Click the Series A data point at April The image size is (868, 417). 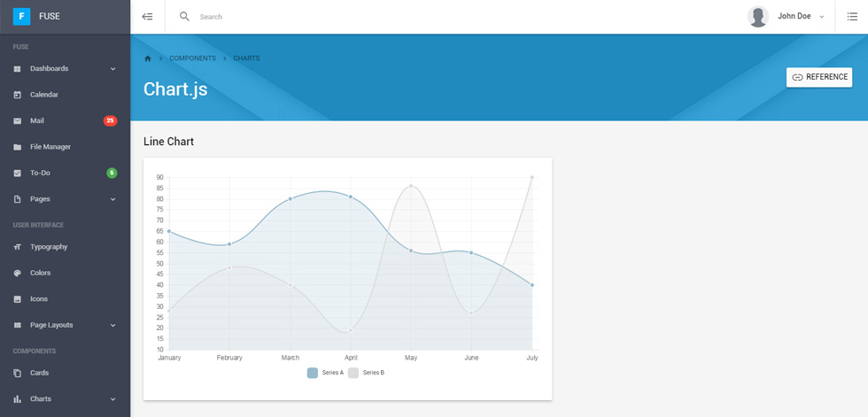[351, 197]
